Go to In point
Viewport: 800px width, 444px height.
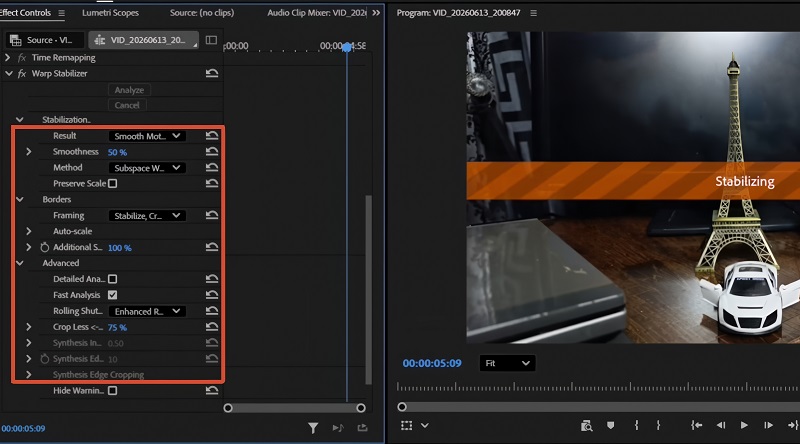696,425
